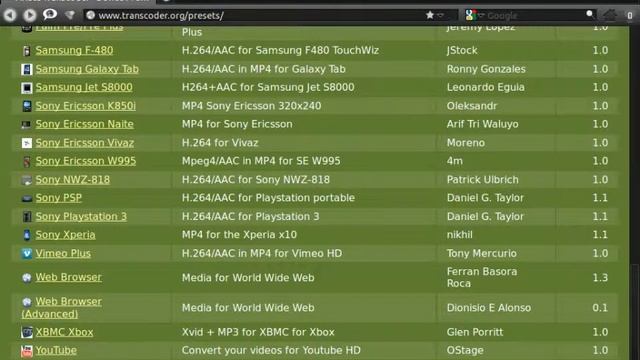Go forward with the forward arrow button

(x=29, y=15)
